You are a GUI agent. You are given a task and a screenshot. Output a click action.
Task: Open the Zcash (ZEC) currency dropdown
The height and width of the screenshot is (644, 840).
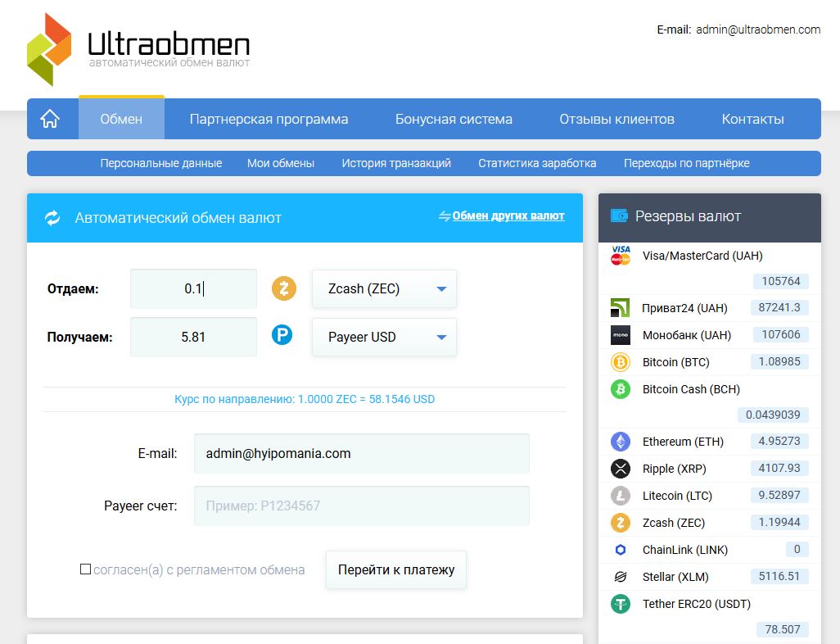click(384, 289)
